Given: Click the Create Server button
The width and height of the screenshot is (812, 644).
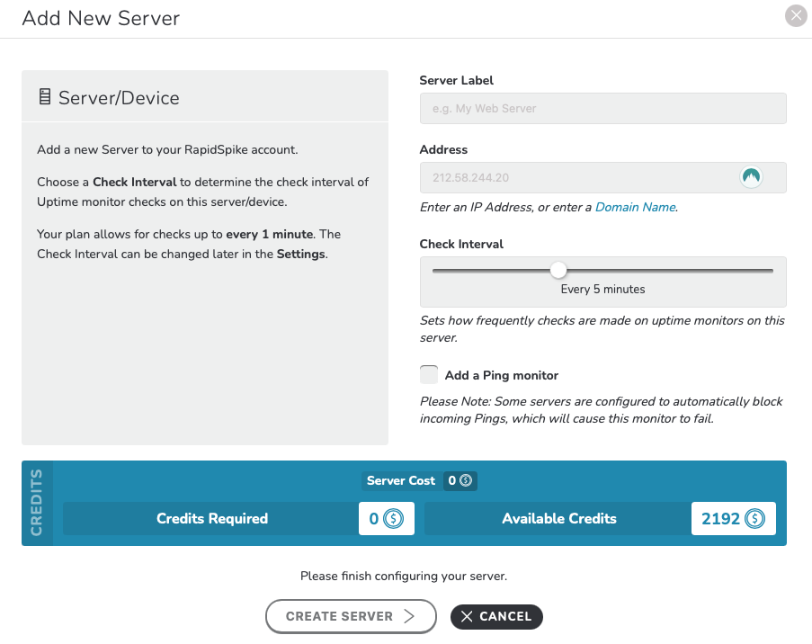Looking at the screenshot, I should click(x=351, y=616).
